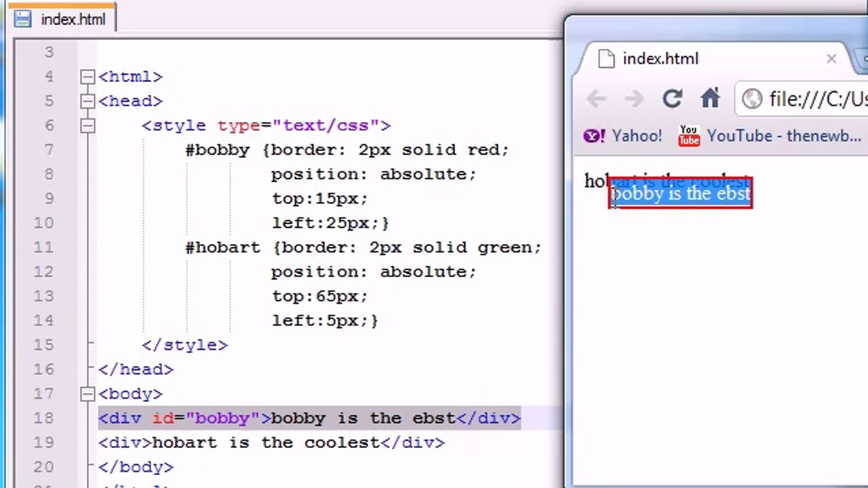
Task: Collapse the body tag fold marker
Action: tap(87, 394)
